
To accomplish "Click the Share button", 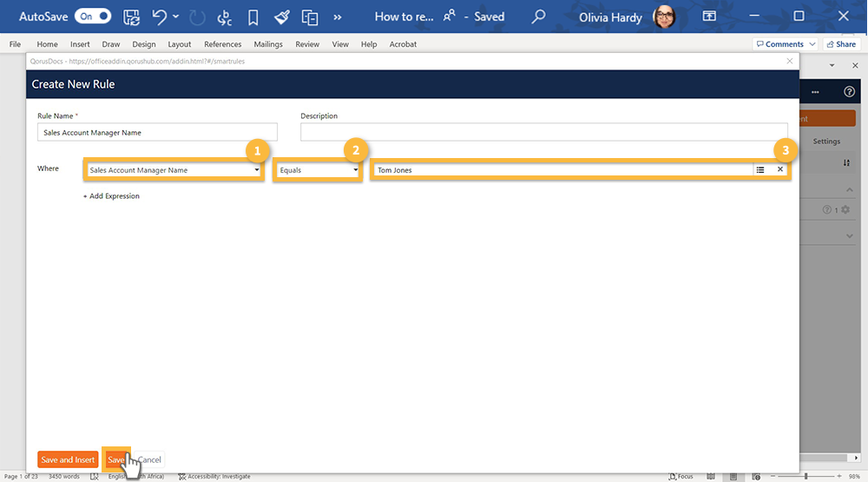I will (841, 44).
